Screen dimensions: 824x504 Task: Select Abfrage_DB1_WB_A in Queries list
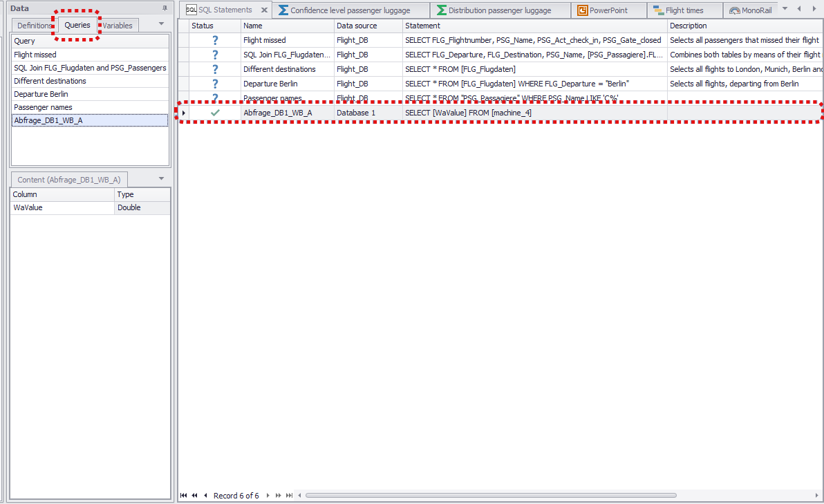(91, 120)
